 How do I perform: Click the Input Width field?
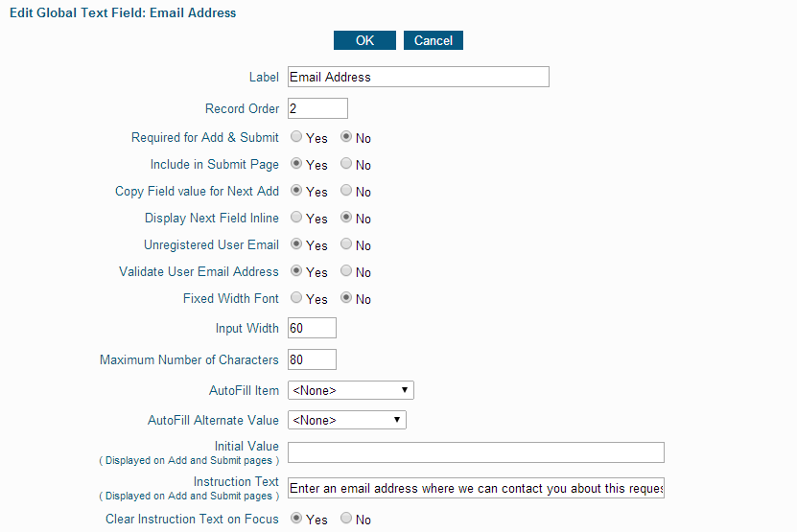[312, 328]
